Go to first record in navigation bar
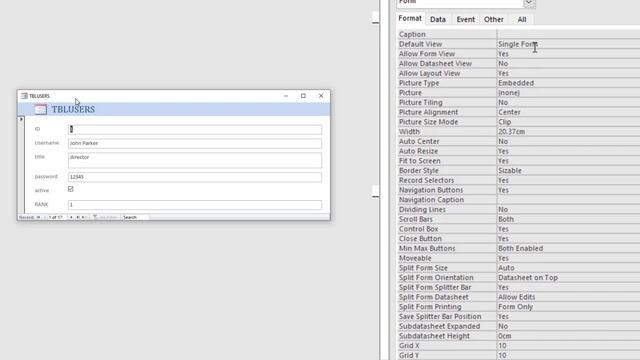Image resolution: width=640 pixels, height=360 pixels. point(38,217)
